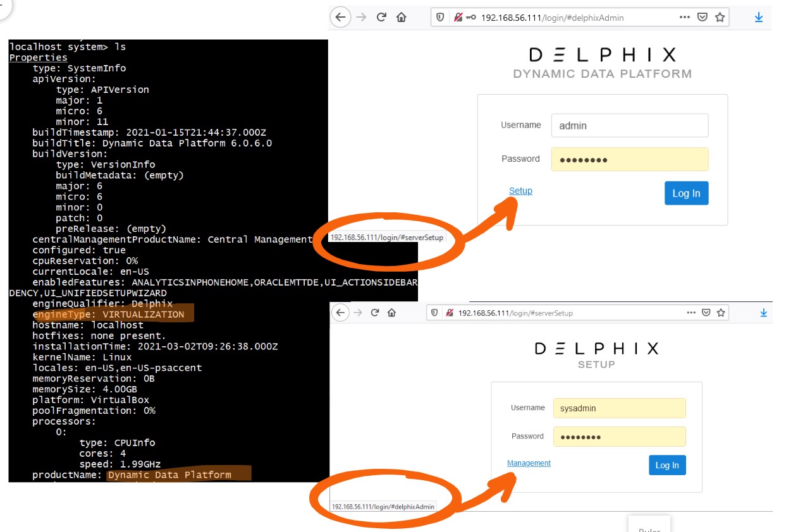The width and height of the screenshot is (786, 532).
Task: Bookmark the serverSetup page with star
Action: [721, 312]
